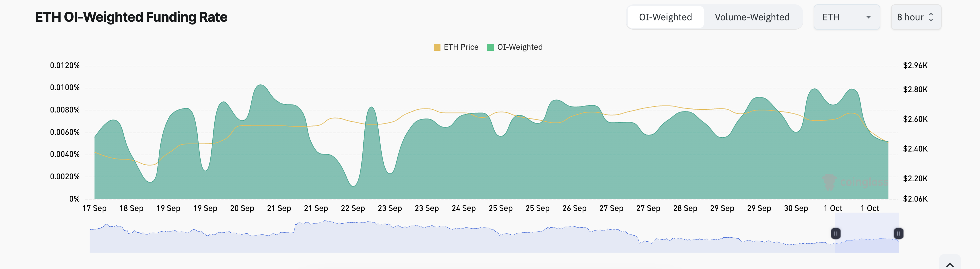Open the 8 hour interval selector

click(916, 17)
